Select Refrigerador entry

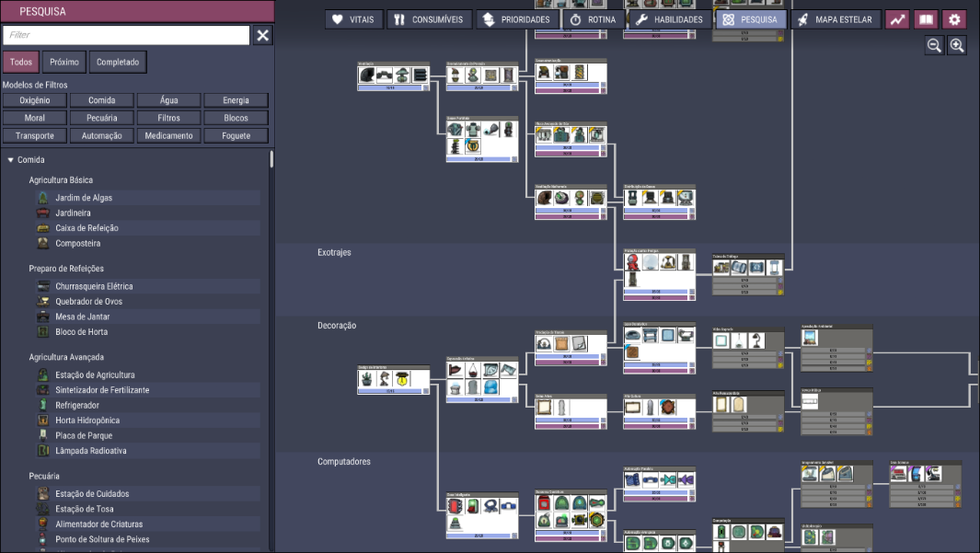point(147,405)
